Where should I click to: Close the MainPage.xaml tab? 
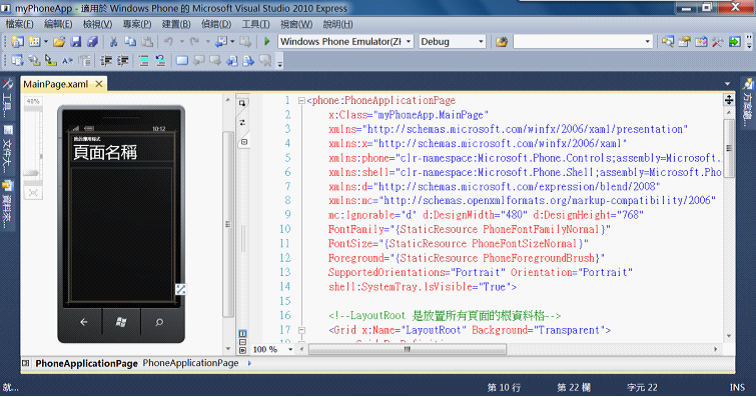click(99, 84)
